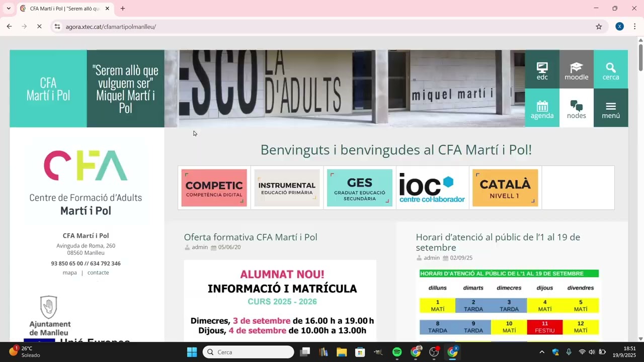The image size is (644, 362).
Task: Click the Ajuntament de Manlleu logo
Action: tap(50, 316)
